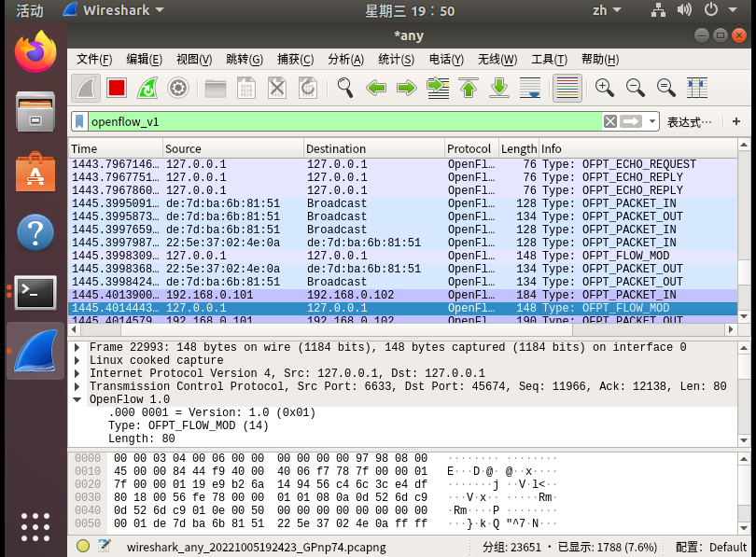Screen dimensions: 756x557
Task: Go back to previous packet arrow
Action: (376, 89)
